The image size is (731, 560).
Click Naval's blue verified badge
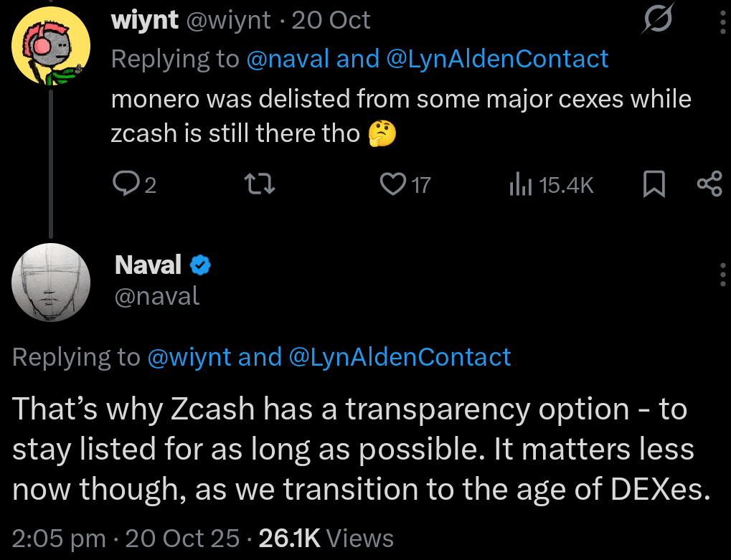pyautogui.click(x=200, y=266)
